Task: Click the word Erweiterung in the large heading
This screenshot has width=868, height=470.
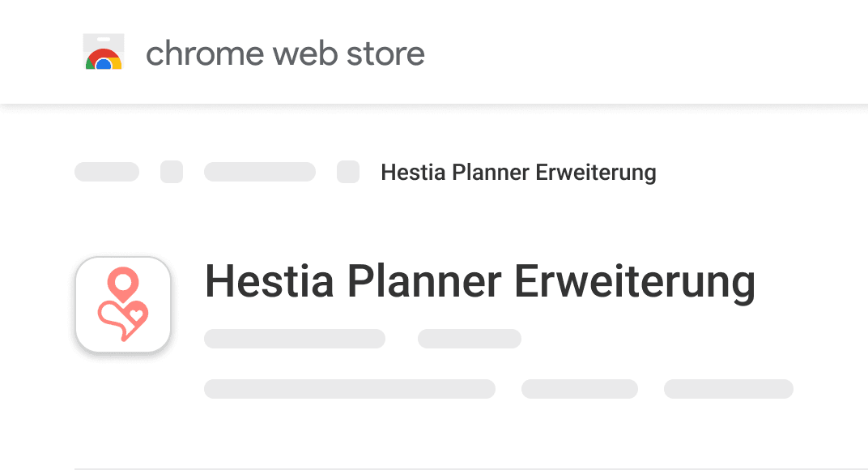Action: 635,282
